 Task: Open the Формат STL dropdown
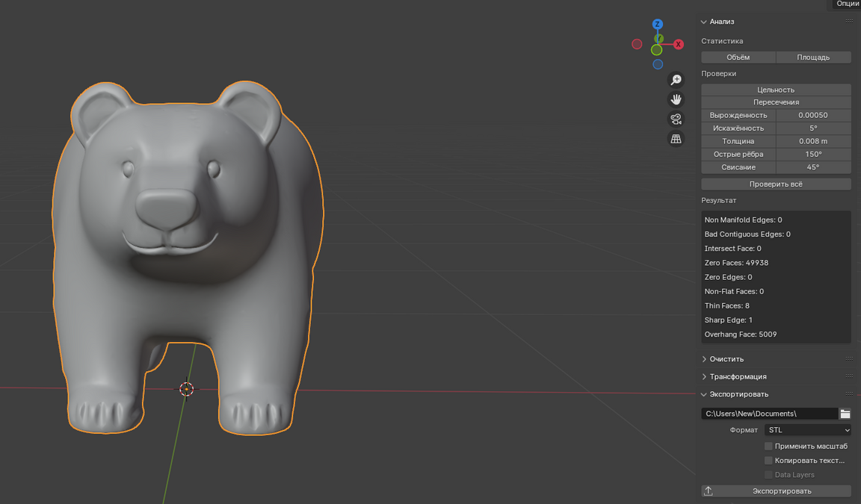808,430
